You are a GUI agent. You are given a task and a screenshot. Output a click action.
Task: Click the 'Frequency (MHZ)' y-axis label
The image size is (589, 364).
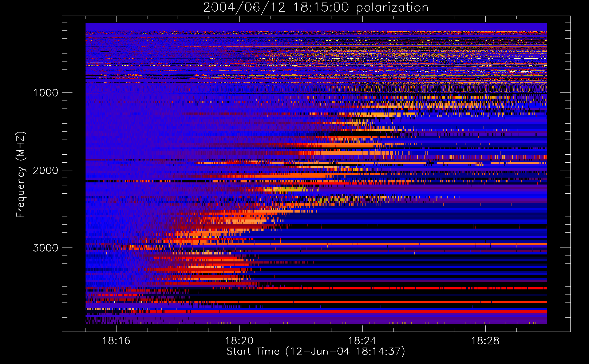coord(21,175)
